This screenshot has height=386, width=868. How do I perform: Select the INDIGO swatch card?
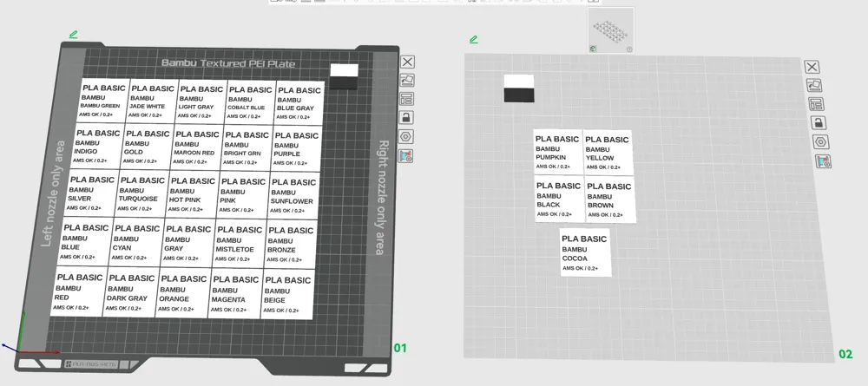(x=98, y=147)
